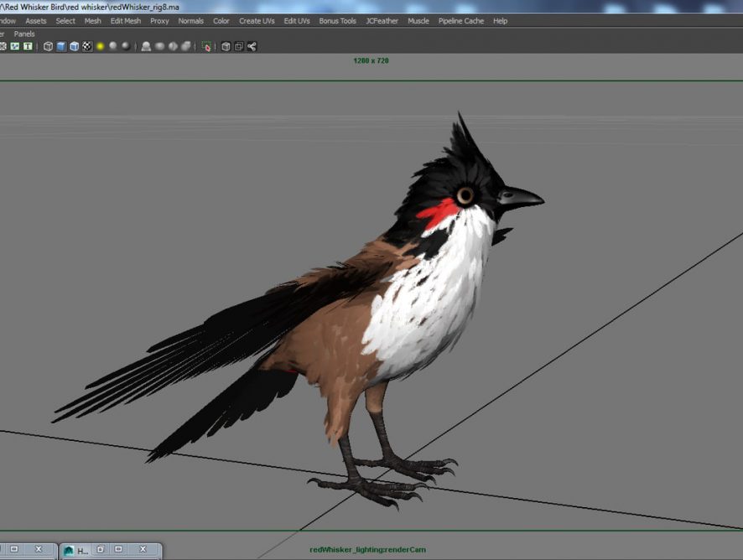The height and width of the screenshot is (560, 743).
Task: Click the green T icon in panel toolbar
Action: pyautogui.click(x=28, y=47)
